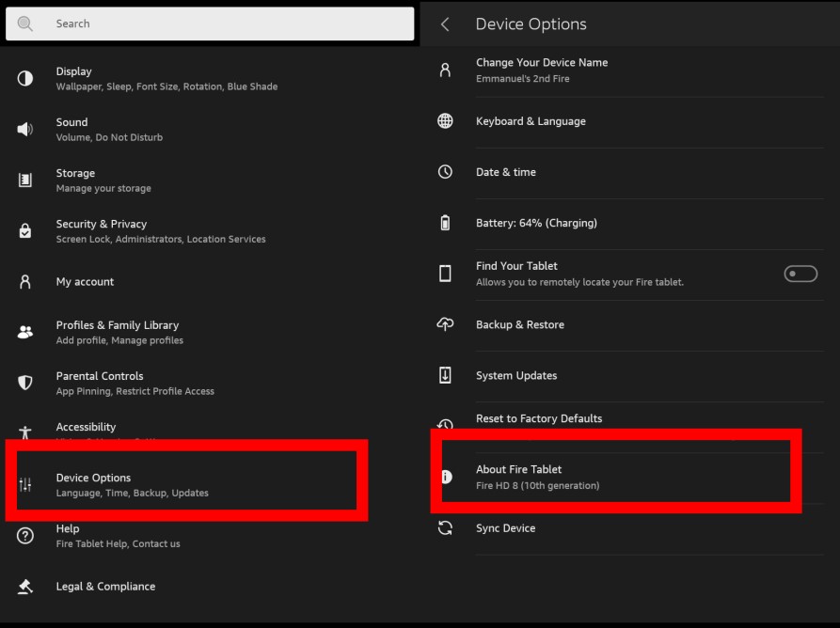
Task: Click the Device Options page title
Action: pos(531,24)
